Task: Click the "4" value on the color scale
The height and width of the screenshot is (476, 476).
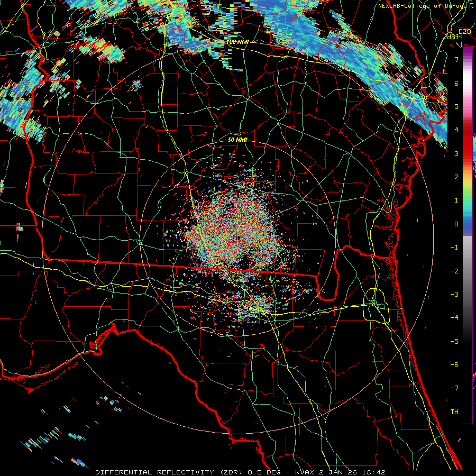Action: [x=456, y=130]
